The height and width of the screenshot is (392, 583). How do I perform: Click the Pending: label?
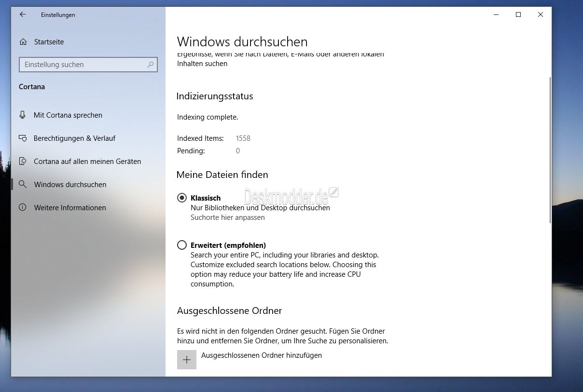tap(191, 151)
